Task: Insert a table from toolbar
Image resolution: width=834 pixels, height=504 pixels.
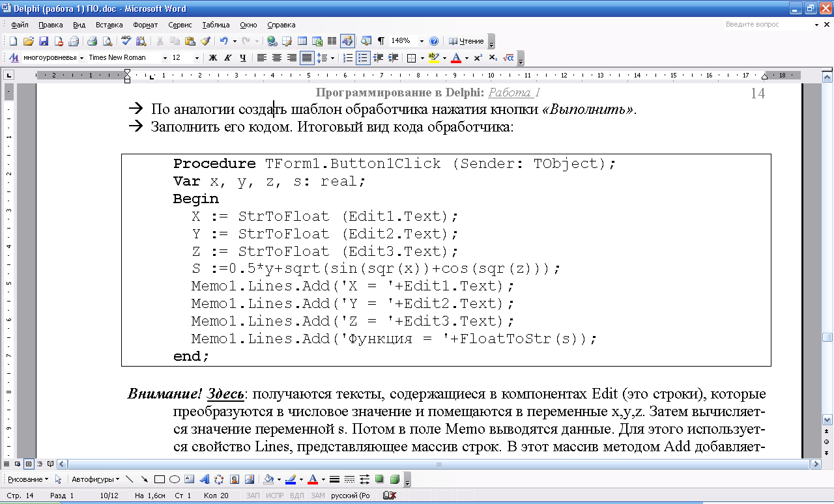Action: click(x=302, y=41)
